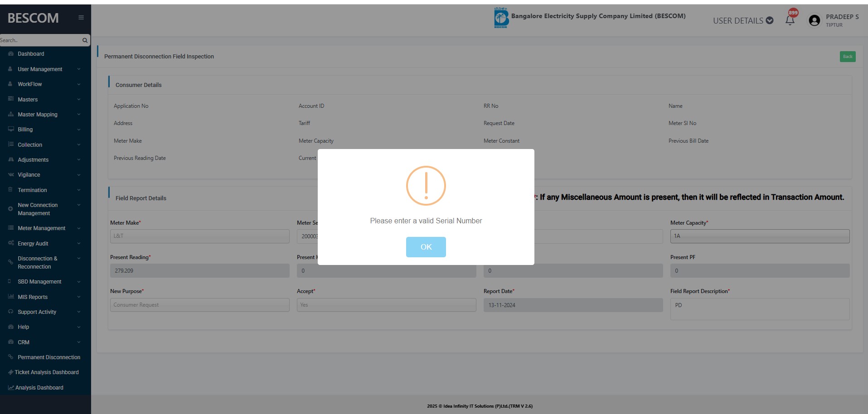868x414 pixels.
Task: Click the New Connection Management icon
Action: (x=10, y=209)
